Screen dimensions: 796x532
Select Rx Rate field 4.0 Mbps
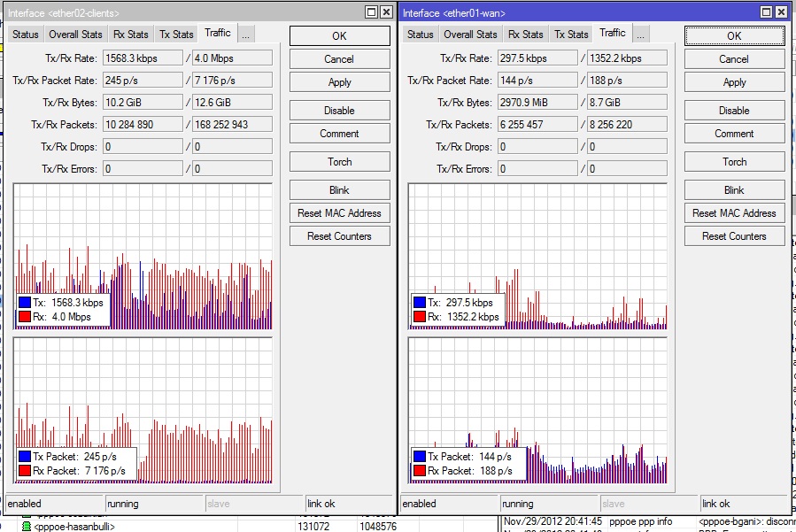(x=232, y=58)
